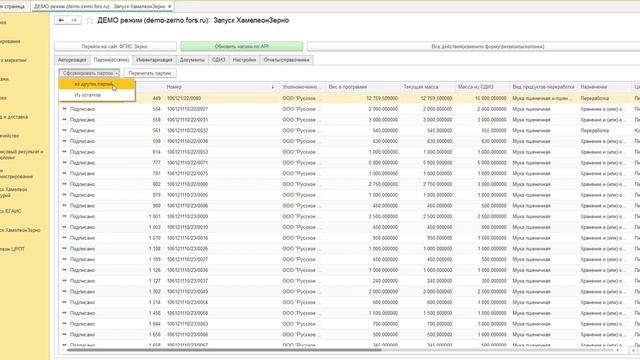Open ЦРПТ section in yellow sidebar

tap(13, 249)
